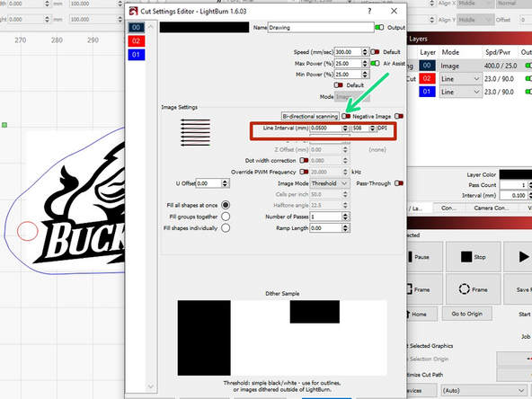Open the (Auto) device dropdown
532x399 pixels.
pos(484,391)
